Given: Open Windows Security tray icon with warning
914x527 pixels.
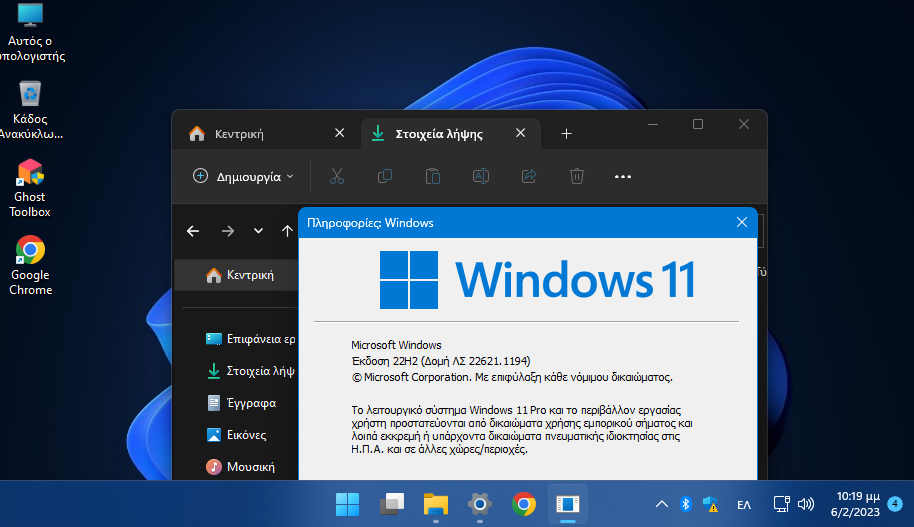Looking at the screenshot, I should pos(710,504).
